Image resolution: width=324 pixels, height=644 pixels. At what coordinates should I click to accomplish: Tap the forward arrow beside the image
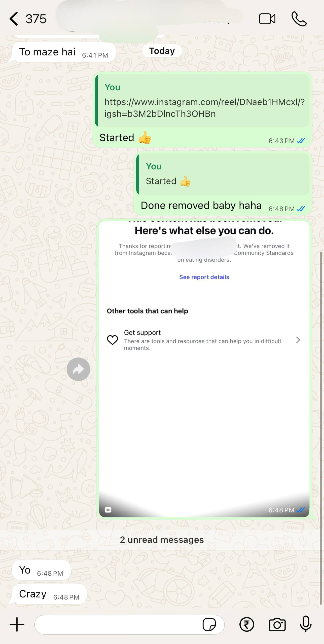tap(78, 369)
